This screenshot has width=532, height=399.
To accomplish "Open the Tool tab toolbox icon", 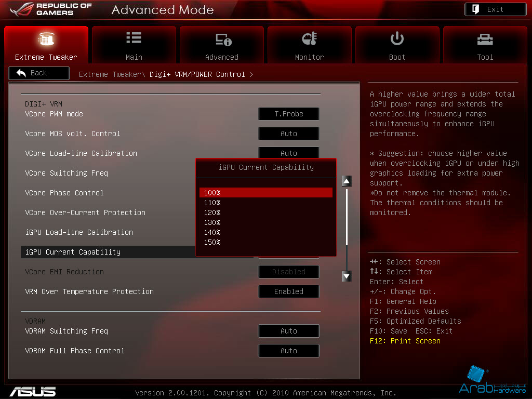I will click(x=485, y=39).
